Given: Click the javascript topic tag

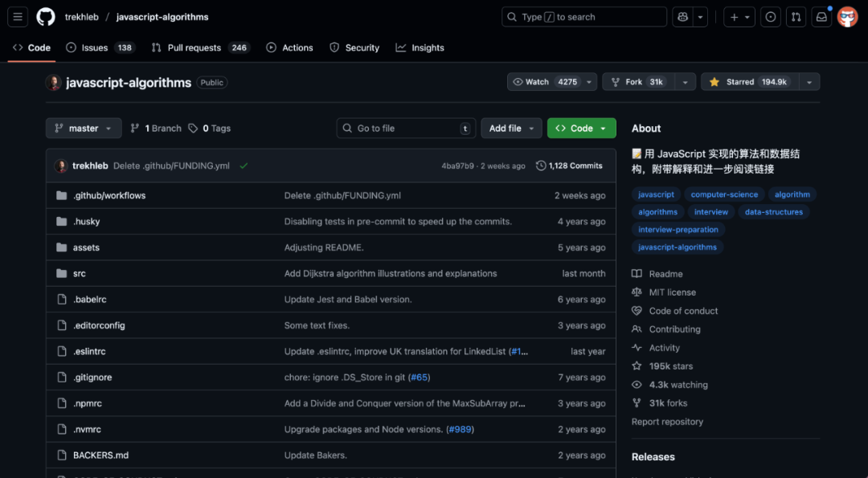Looking at the screenshot, I should click(x=656, y=194).
